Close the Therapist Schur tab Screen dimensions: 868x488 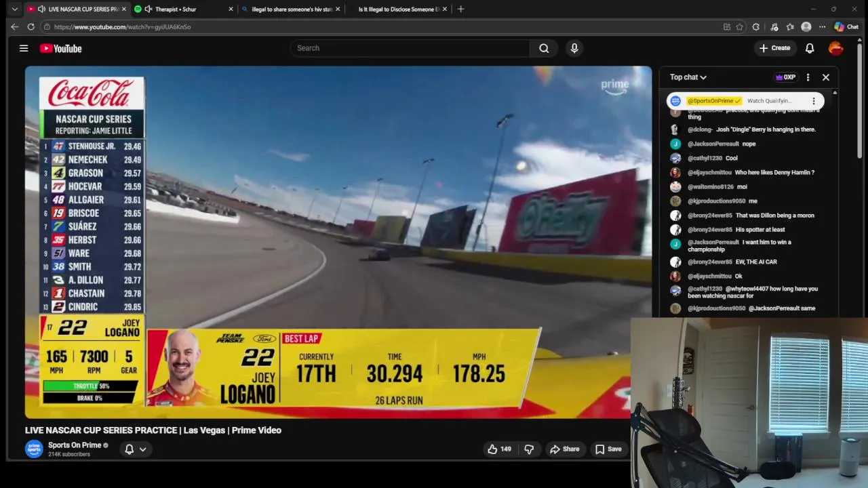(231, 9)
